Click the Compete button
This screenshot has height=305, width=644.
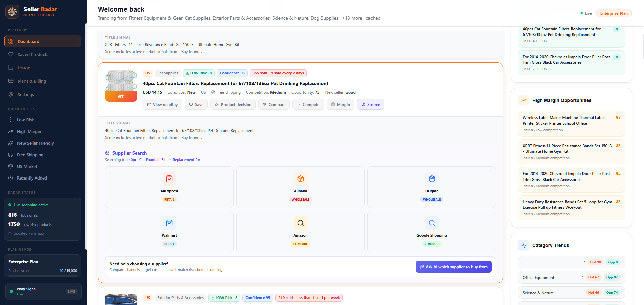(x=308, y=105)
